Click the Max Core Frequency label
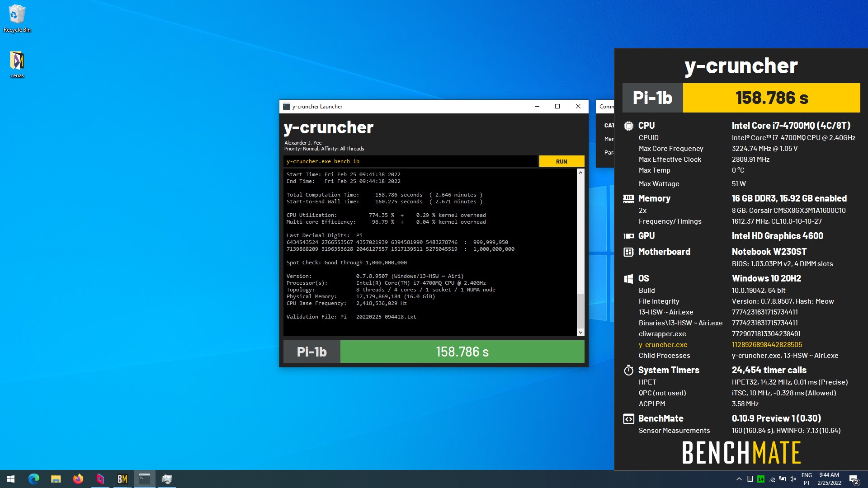Screen dimensions: 868x488 tap(671, 149)
